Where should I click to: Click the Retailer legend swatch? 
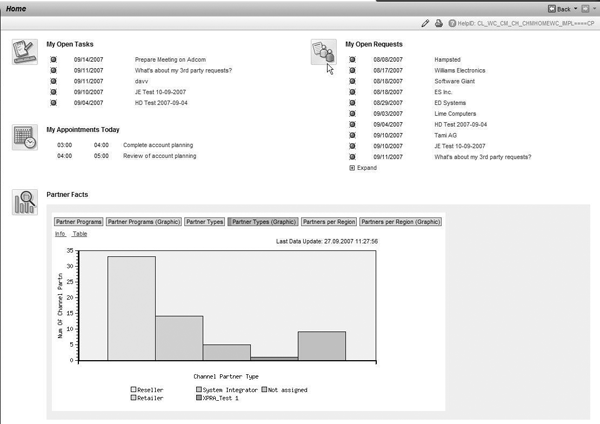tap(133, 398)
